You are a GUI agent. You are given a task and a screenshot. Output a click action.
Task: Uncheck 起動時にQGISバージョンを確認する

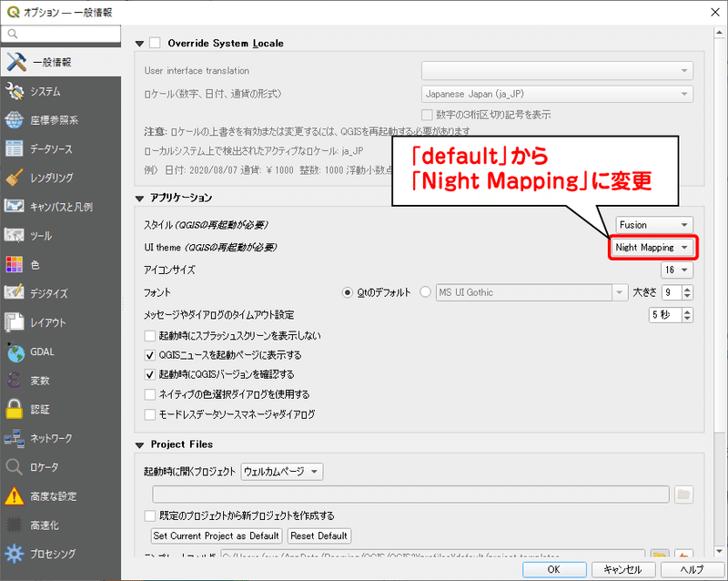[x=149, y=374]
